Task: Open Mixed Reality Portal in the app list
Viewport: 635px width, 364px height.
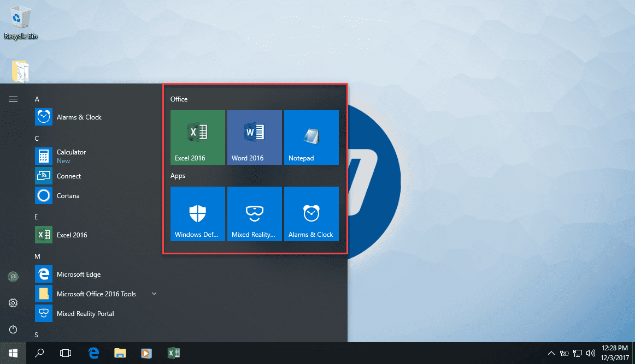Action: pos(96,313)
